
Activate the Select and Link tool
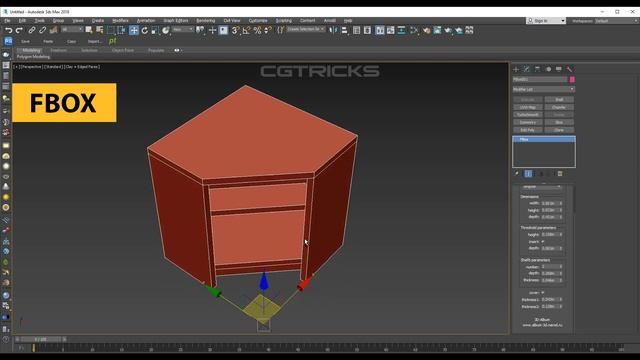tap(31, 30)
